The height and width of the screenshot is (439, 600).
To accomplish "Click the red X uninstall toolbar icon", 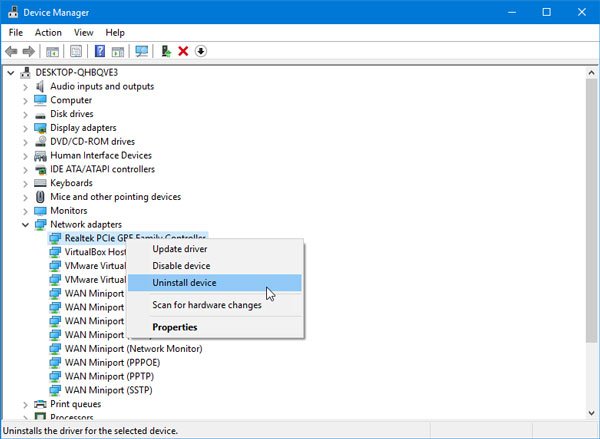I will [x=183, y=51].
